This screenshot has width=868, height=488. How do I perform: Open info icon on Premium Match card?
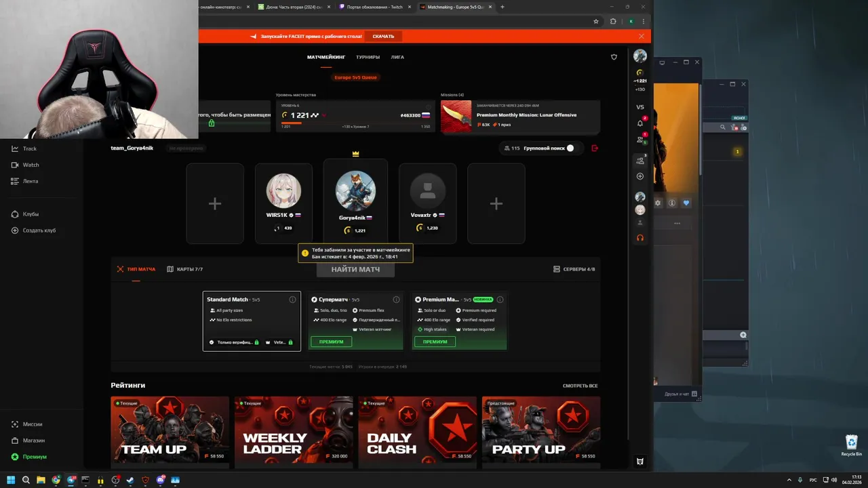pyautogui.click(x=500, y=300)
